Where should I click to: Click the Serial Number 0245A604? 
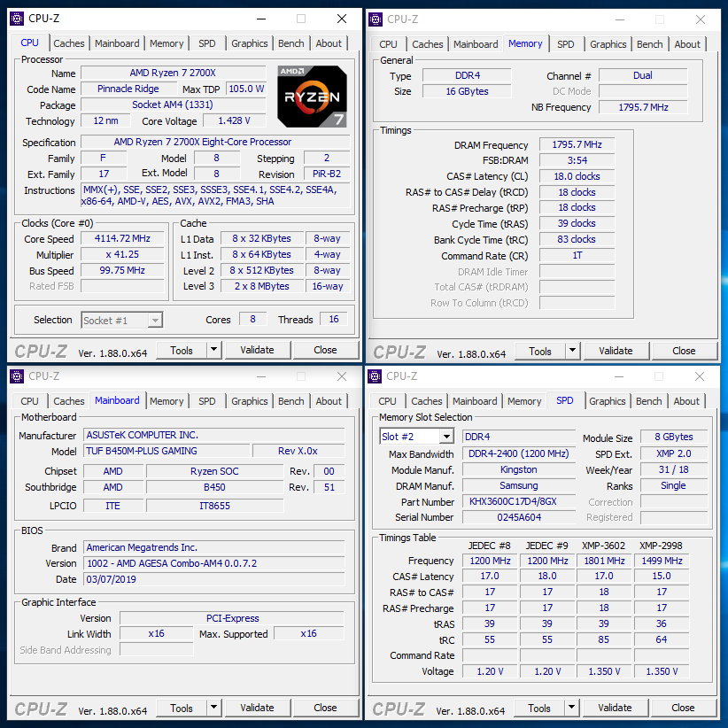519,517
